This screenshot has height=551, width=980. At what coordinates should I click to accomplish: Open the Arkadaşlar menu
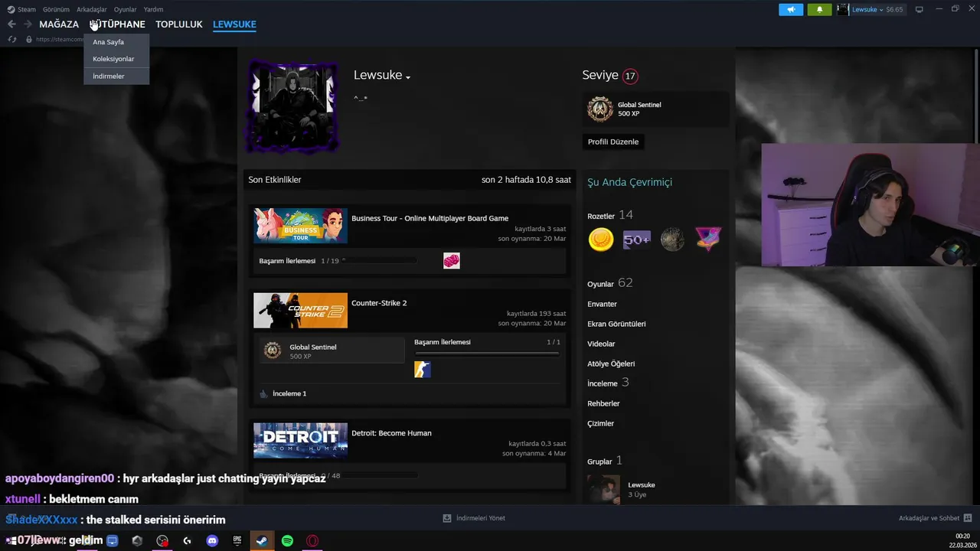92,9
